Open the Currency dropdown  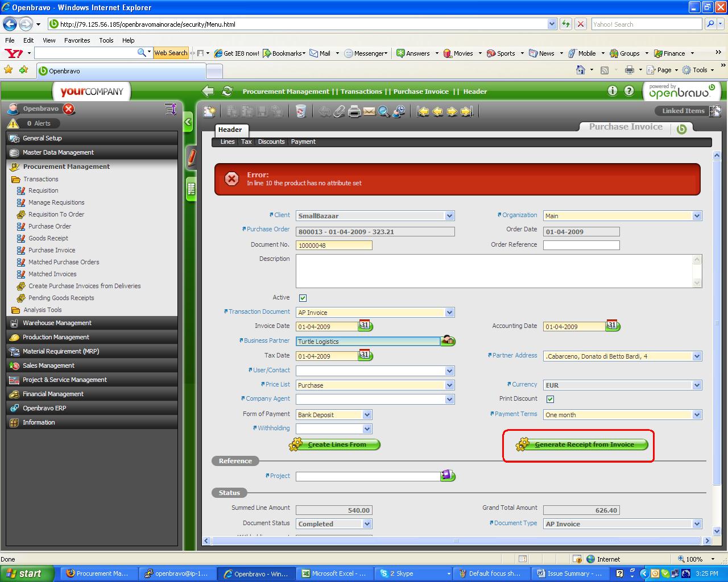697,385
